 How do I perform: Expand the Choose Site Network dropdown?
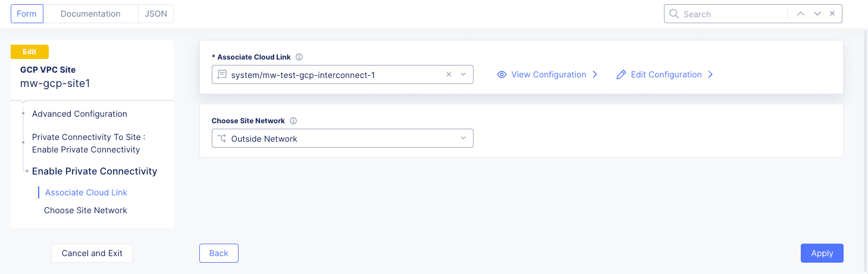click(463, 139)
